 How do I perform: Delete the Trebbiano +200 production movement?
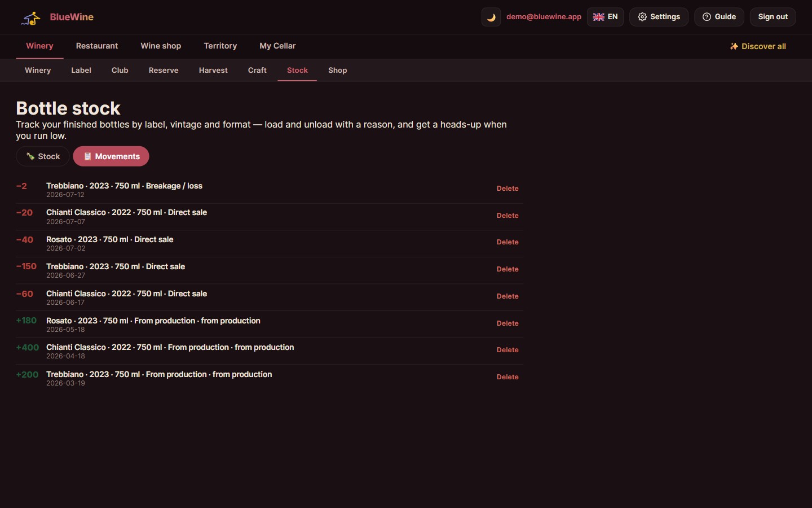click(x=507, y=377)
